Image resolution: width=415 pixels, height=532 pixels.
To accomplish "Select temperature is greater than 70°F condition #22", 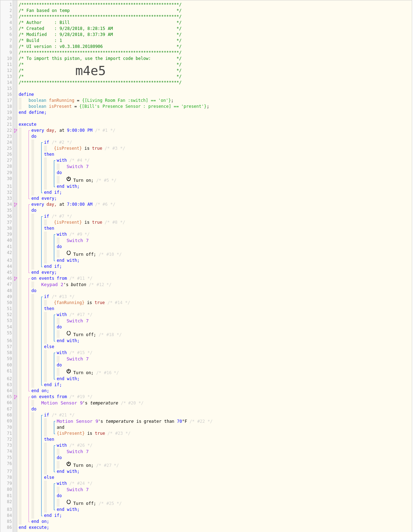I will [x=122, y=421].
